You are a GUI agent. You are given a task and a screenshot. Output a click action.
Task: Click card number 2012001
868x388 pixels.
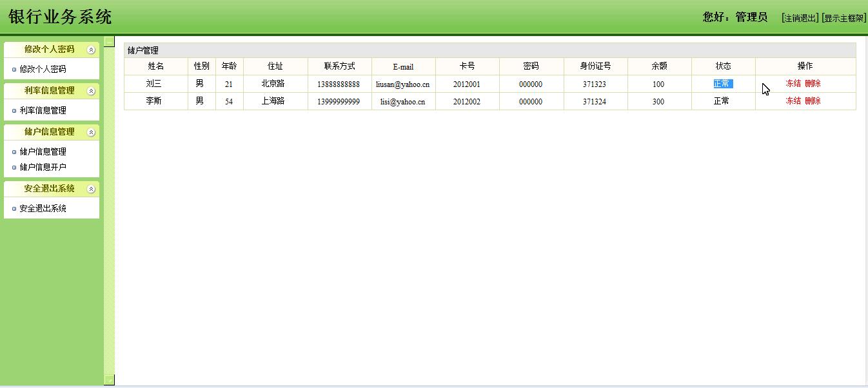(x=467, y=84)
